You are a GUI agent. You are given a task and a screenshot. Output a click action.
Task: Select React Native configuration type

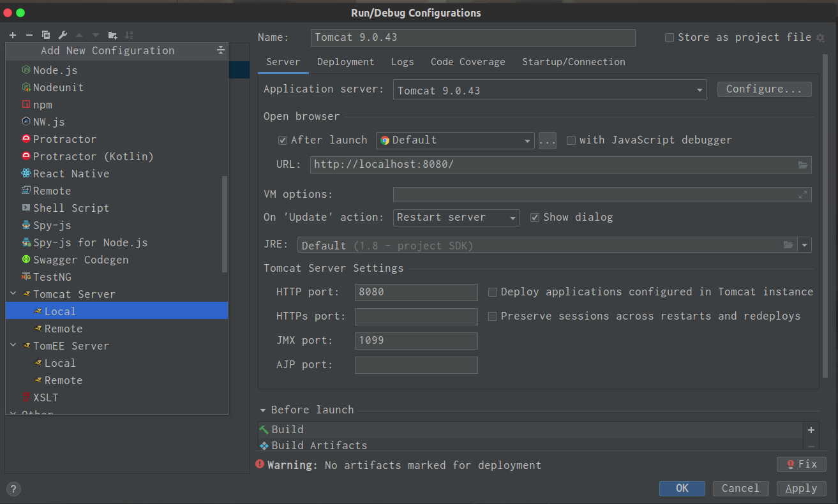(117, 174)
